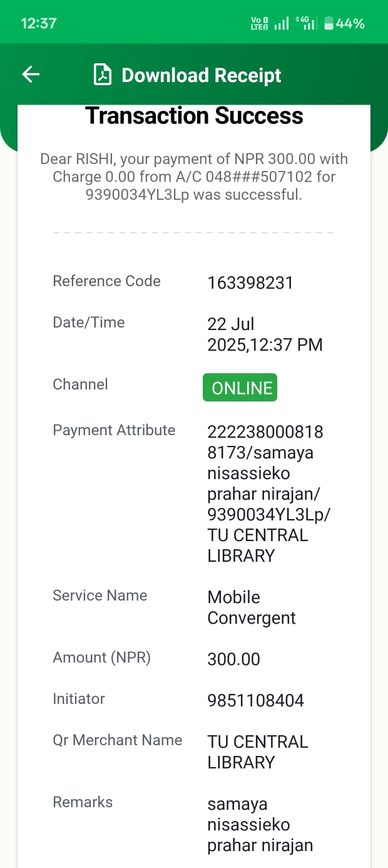Viewport: 388px width, 868px height.
Task: Tap the back arrow icon
Action: (x=31, y=75)
